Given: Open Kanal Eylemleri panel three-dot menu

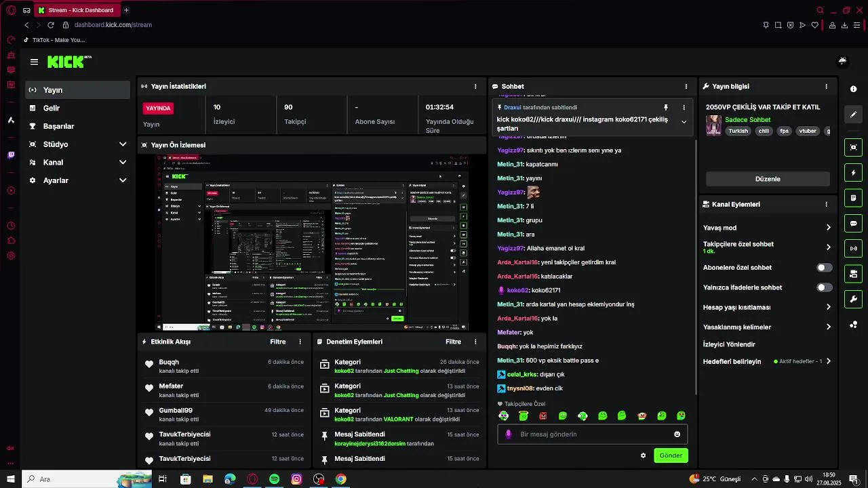Looking at the screenshot, I should [x=826, y=204].
